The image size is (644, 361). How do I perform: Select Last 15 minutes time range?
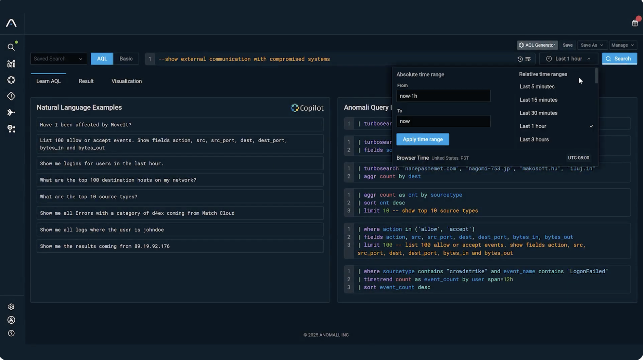[538, 100]
